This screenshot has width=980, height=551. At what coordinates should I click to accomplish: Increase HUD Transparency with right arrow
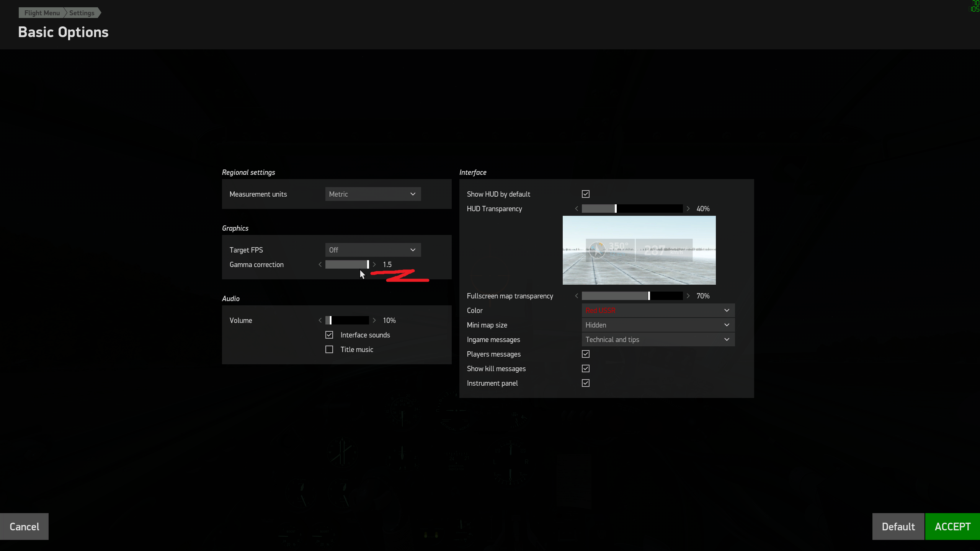click(688, 209)
